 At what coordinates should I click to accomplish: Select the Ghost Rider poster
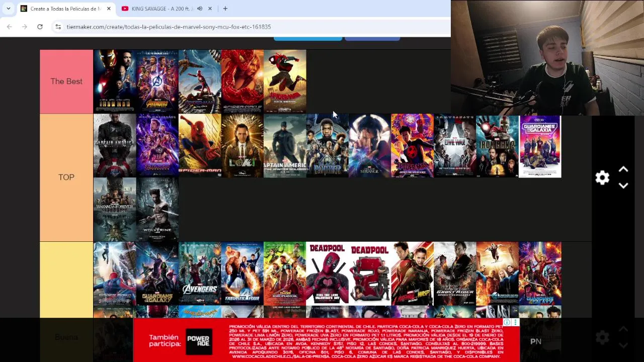pyautogui.click(x=455, y=274)
